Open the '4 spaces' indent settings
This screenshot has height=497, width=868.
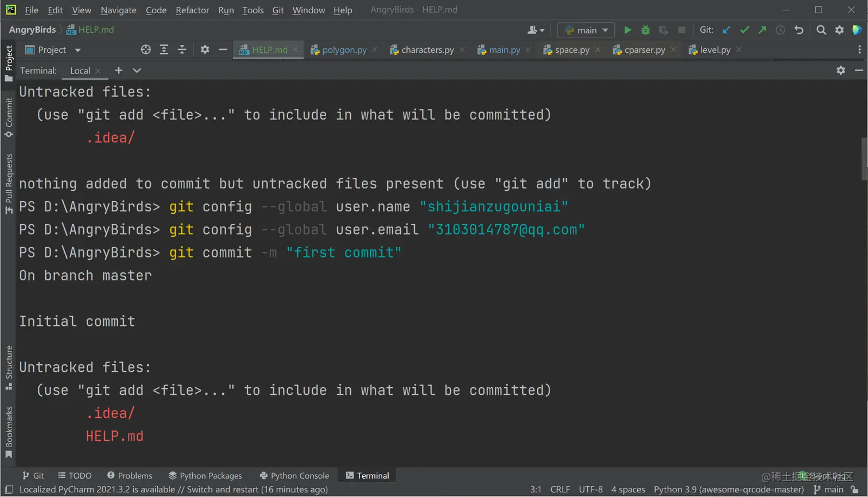(628, 490)
